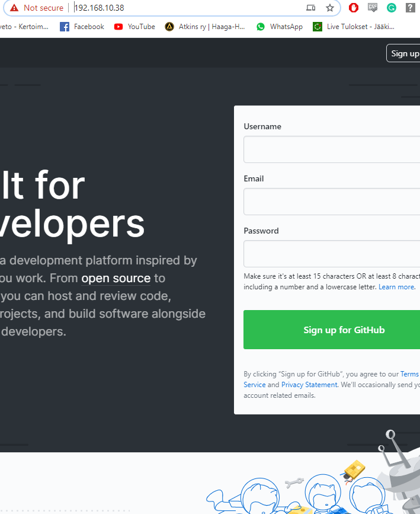Click the Username input field
Viewport: 420px width, 514px height.
(332, 149)
